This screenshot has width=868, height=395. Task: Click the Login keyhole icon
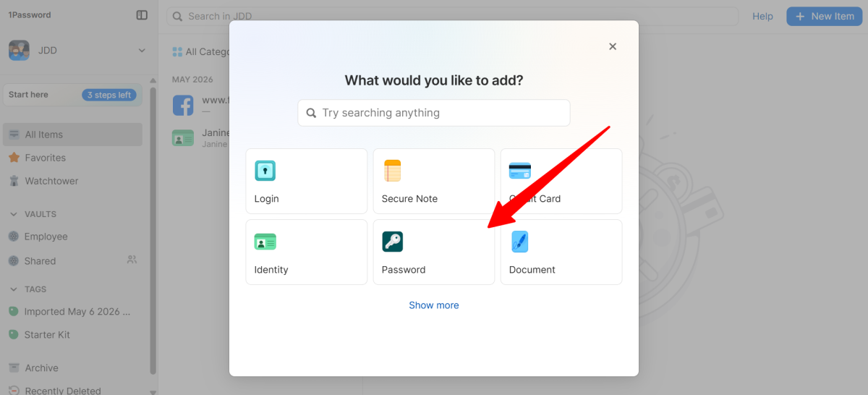(x=265, y=171)
